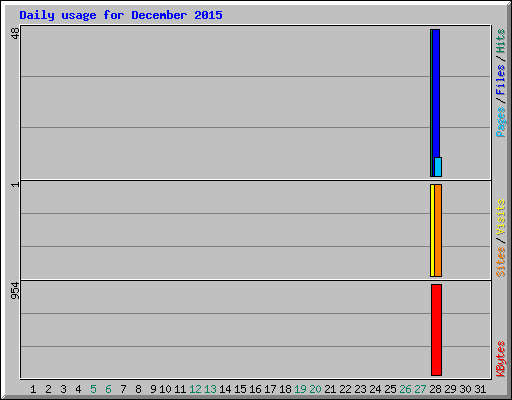Click green weekend day label 19
This screenshot has width=512, height=400.
[x=300, y=389]
